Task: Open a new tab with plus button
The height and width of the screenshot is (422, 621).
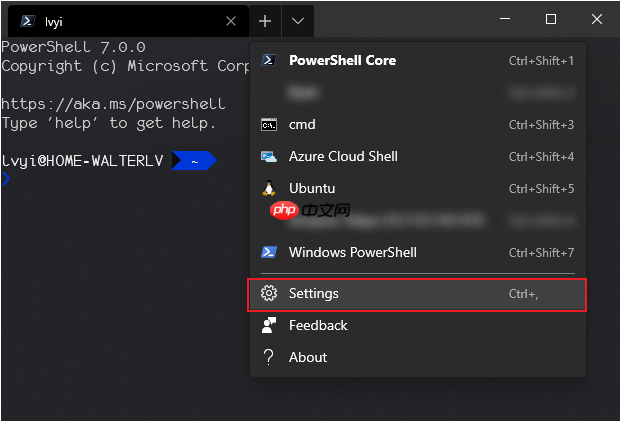Action: (x=265, y=20)
